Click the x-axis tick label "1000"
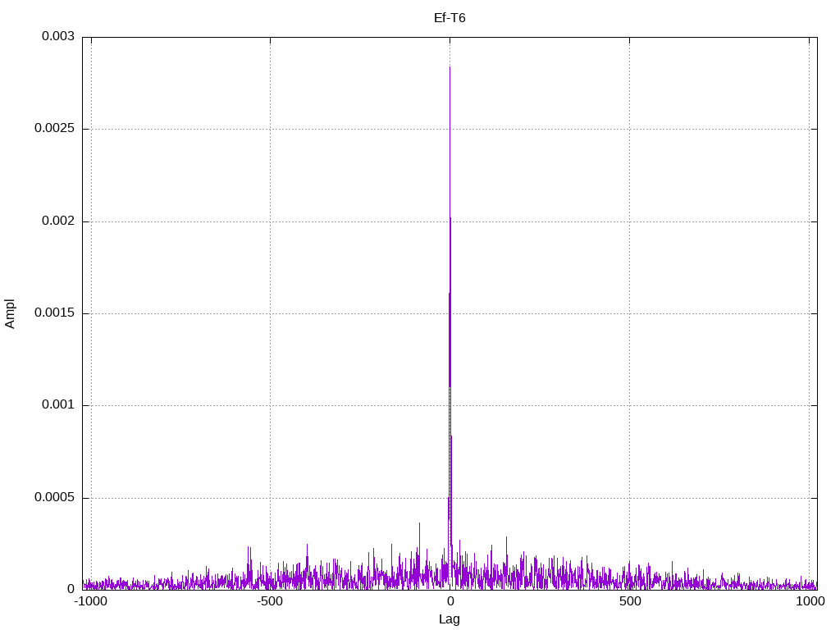 point(810,601)
